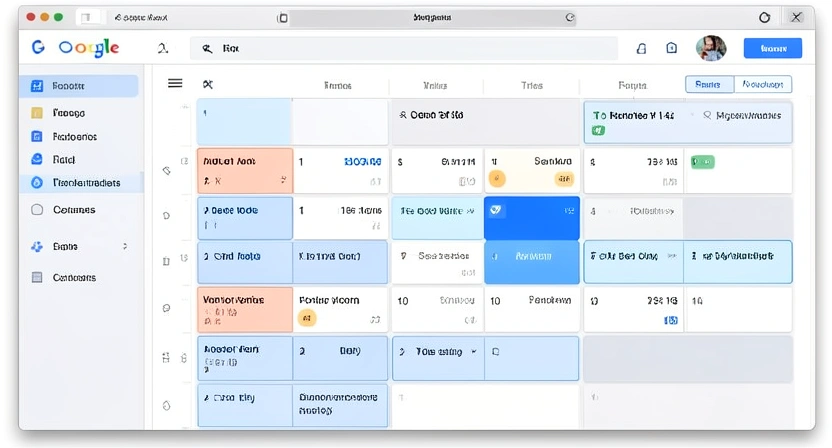Click the blue puzzle icon in sidebar
The height and width of the screenshot is (448, 832).
[37, 246]
